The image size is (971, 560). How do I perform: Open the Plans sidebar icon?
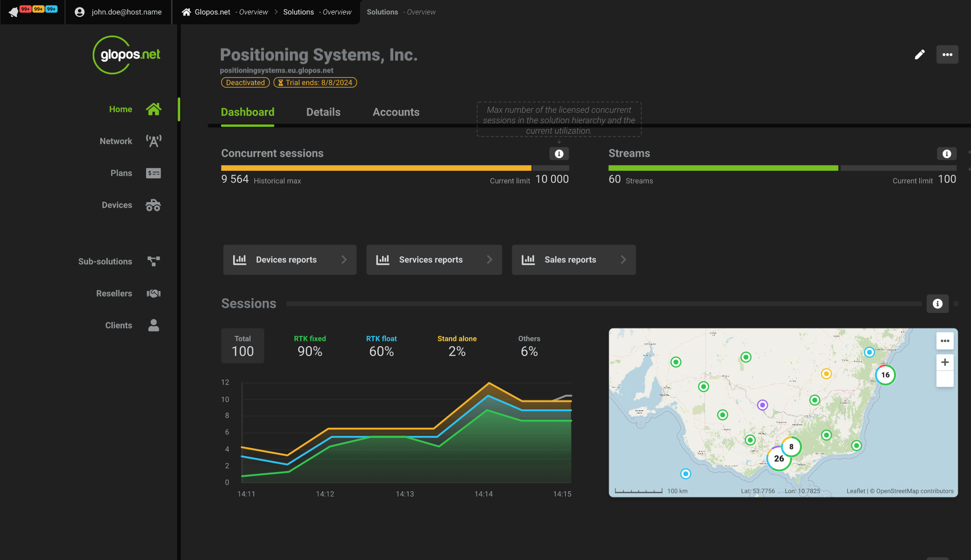[154, 173]
